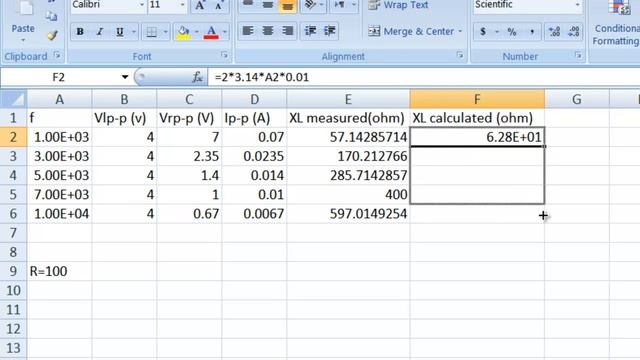The width and height of the screenshot is (640, 360).
Task: Click cell C3 with value 2.35
Action: pos(189,156)
